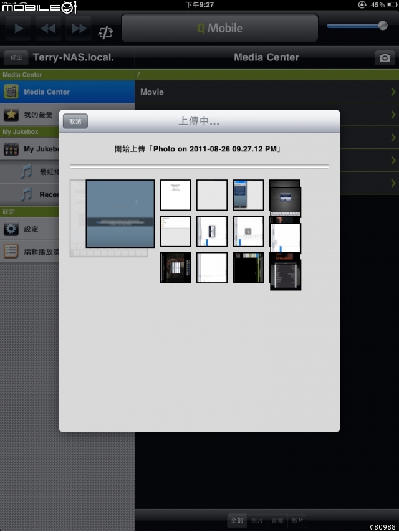Tap the battery indicator in status bar

pyautogui.click(x=392, y=5)
